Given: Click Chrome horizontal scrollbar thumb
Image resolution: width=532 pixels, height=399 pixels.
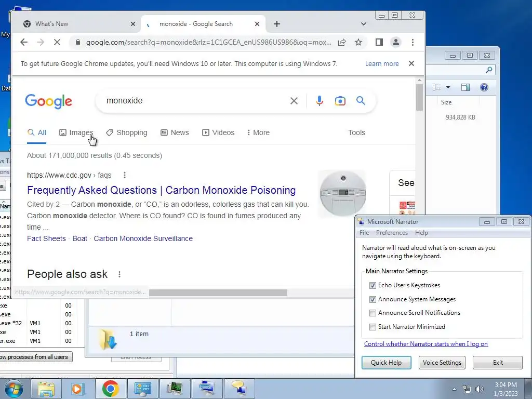Looking at the screenshot, I should tap(218, 292).
